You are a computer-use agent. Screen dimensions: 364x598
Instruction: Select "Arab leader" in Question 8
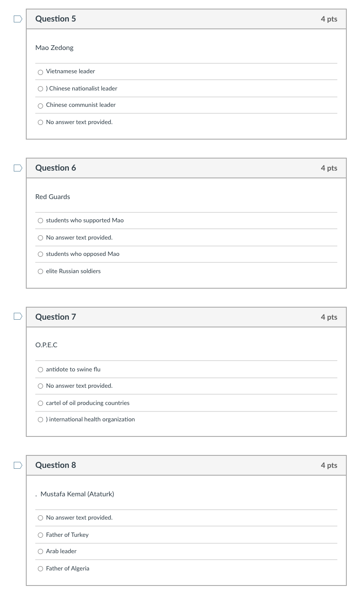click(x=40, y=551)
